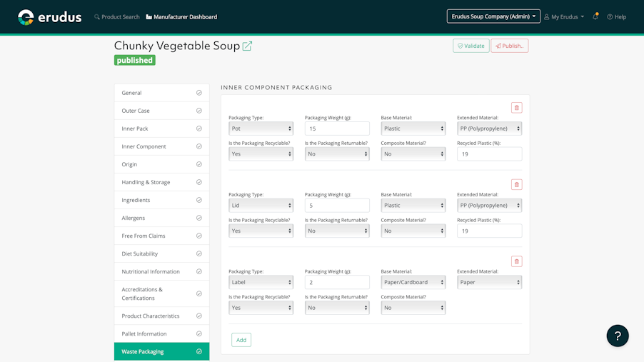
Task: Click the Ingredients check icon
Action: 198,200
